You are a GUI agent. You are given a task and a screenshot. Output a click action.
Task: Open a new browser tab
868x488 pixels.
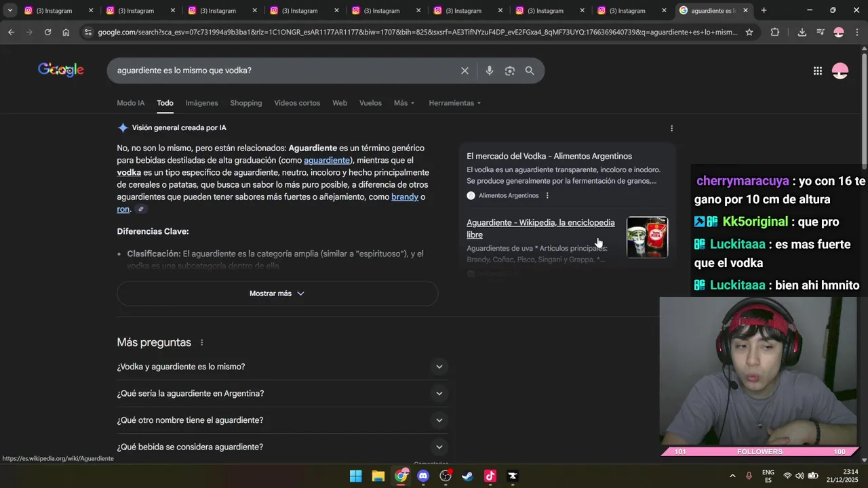(764, 10)
